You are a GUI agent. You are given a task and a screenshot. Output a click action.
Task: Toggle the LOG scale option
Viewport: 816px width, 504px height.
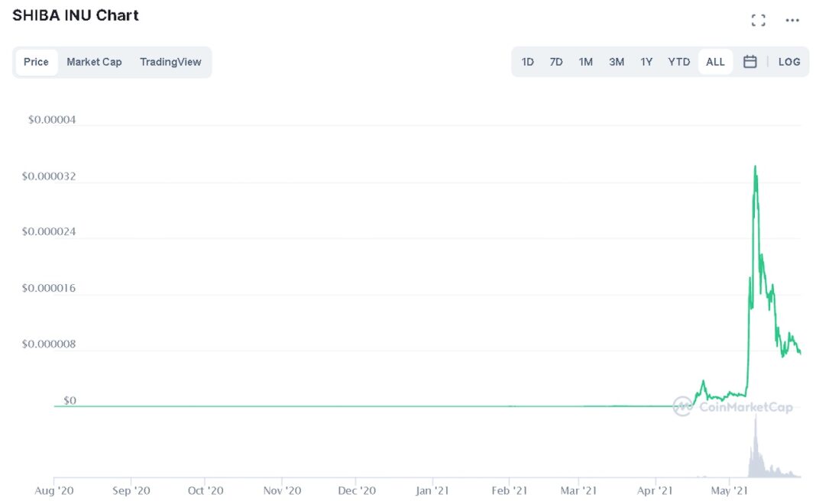[x=789, y=62]
